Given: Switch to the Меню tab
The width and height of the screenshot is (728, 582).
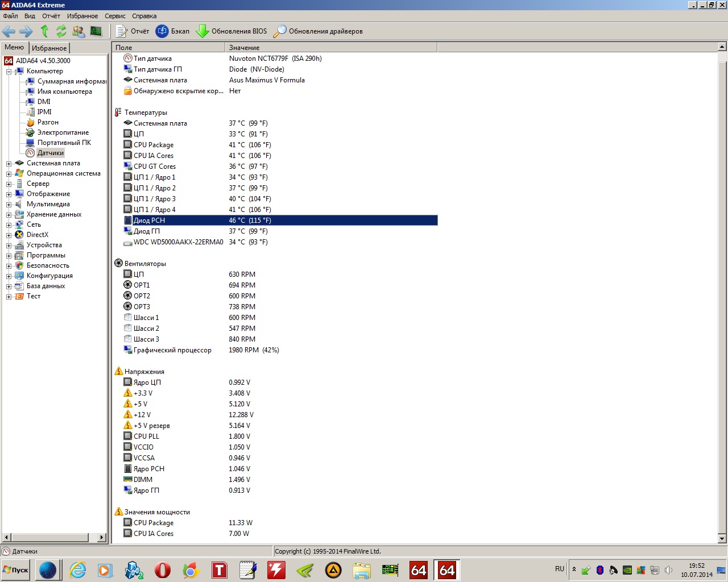Looking at the screenshot, I should coord(14,47).
